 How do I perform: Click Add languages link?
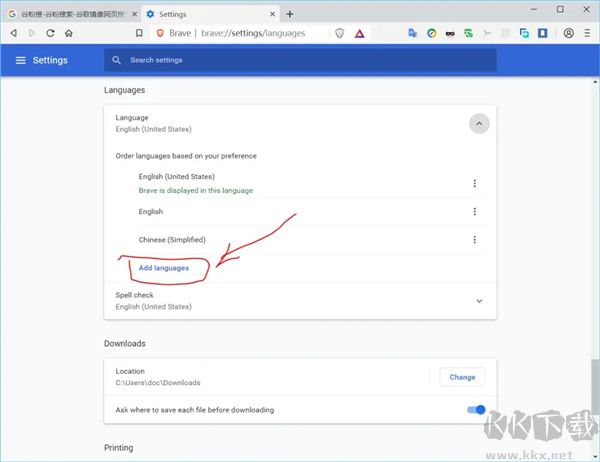click(164, 268)
